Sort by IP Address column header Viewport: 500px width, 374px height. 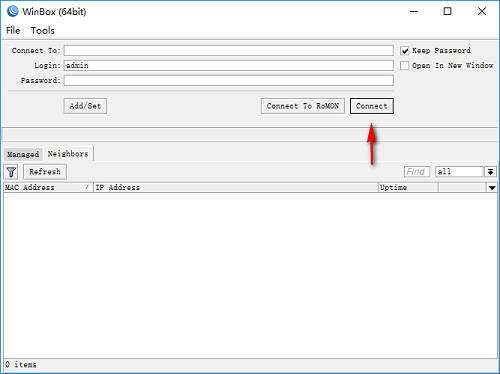coord(236,188)
